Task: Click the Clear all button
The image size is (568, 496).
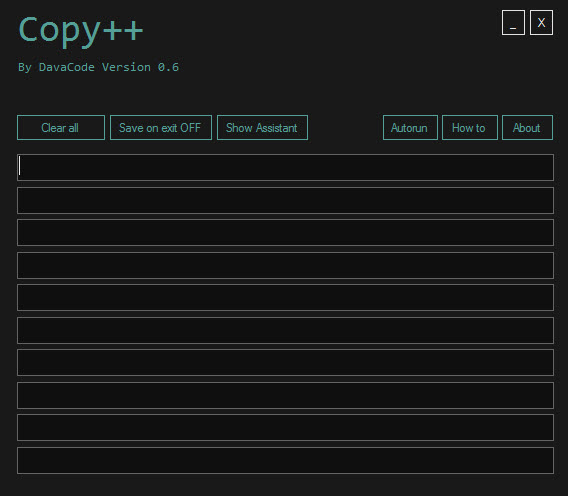Action: pyautogui.click(x=61, y=128)
